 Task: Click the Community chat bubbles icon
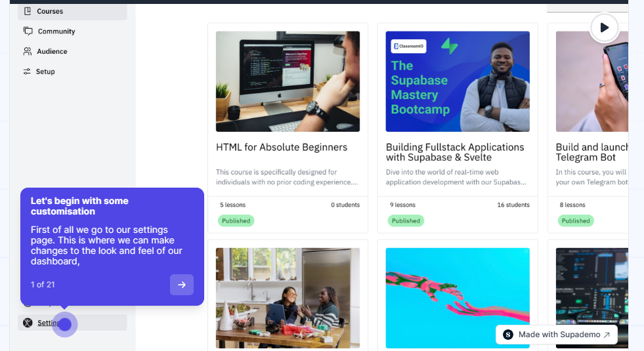coord(28,31)
